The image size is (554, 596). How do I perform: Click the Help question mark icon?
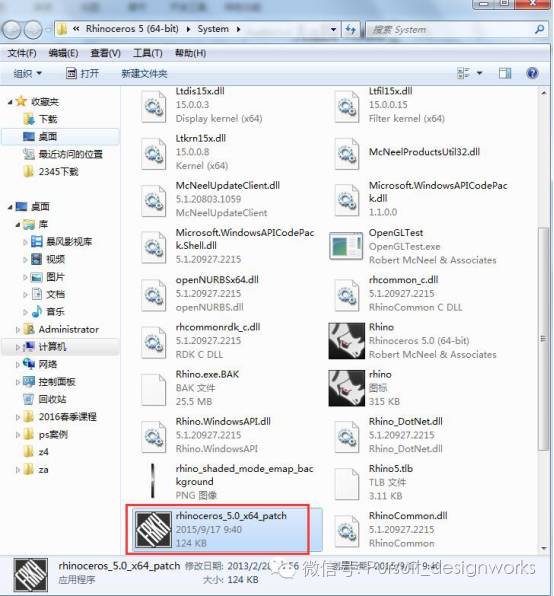tap(532, 73)
